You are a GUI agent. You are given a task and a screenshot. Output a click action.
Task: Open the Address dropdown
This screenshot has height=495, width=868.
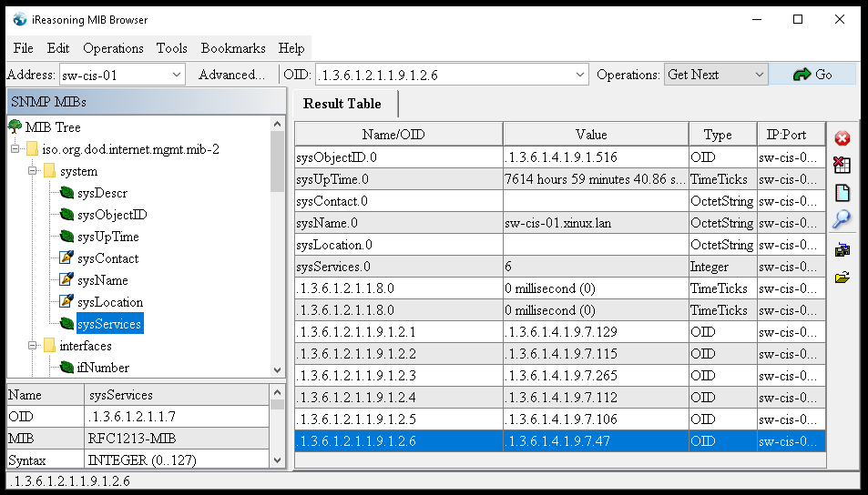pyautogui.click(x=176, y=75)
